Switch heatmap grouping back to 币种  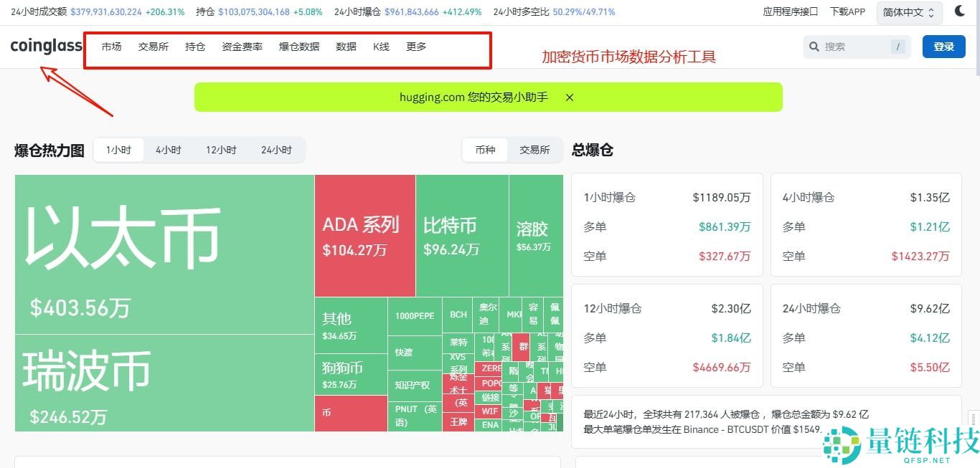click(485, 150)
